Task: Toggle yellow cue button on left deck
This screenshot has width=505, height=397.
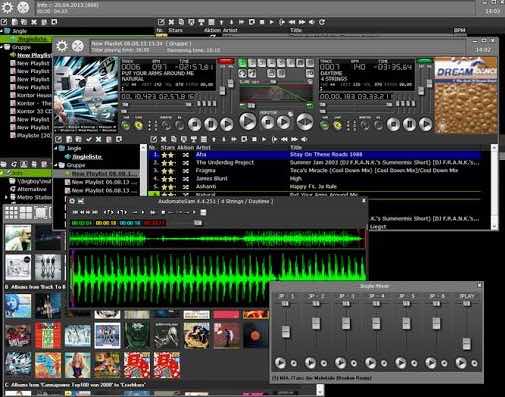Action: point(139,125)
